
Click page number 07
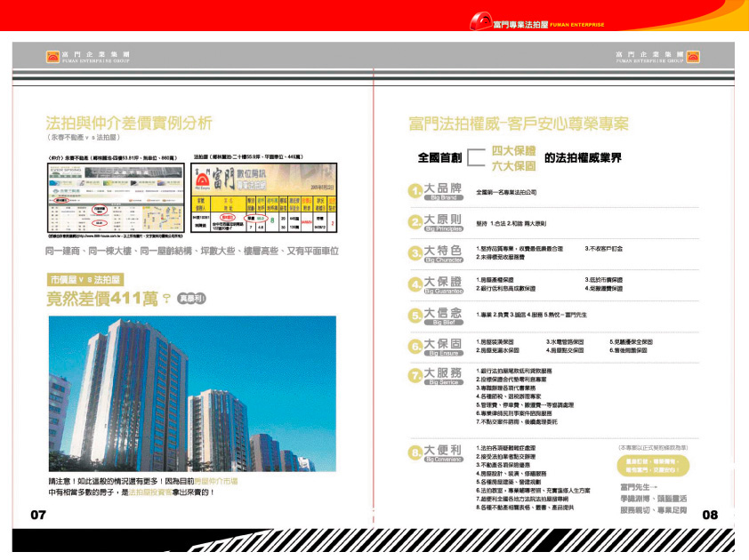click(38, 515)
